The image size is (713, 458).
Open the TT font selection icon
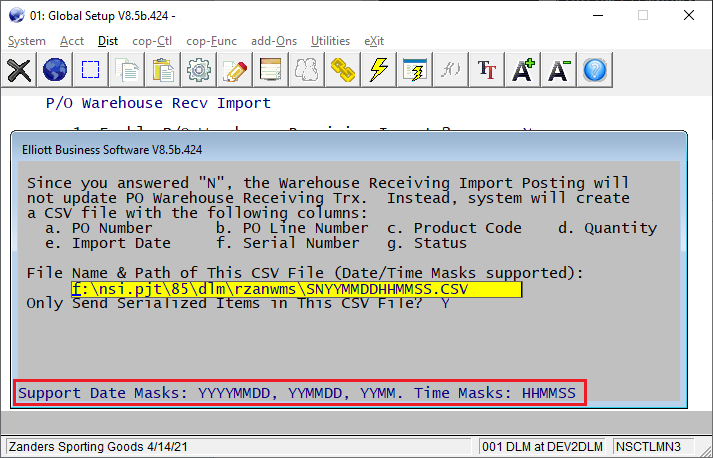(x=486, y=70)
